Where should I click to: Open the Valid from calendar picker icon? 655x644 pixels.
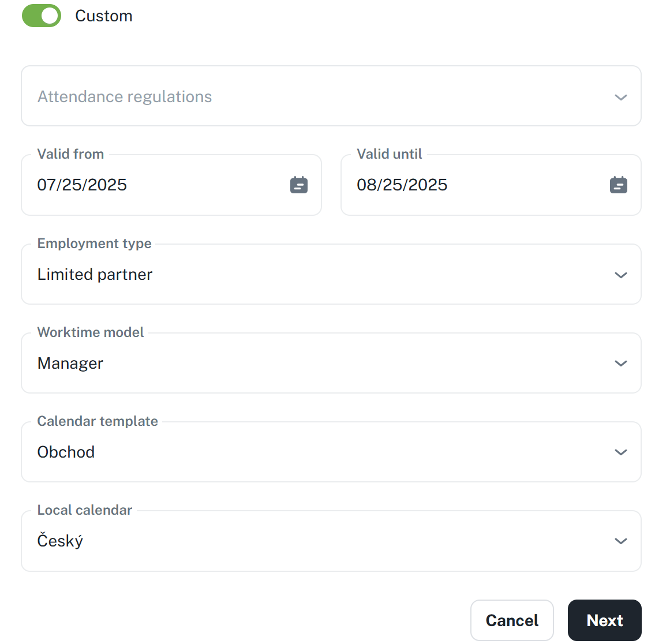[299, 185]
